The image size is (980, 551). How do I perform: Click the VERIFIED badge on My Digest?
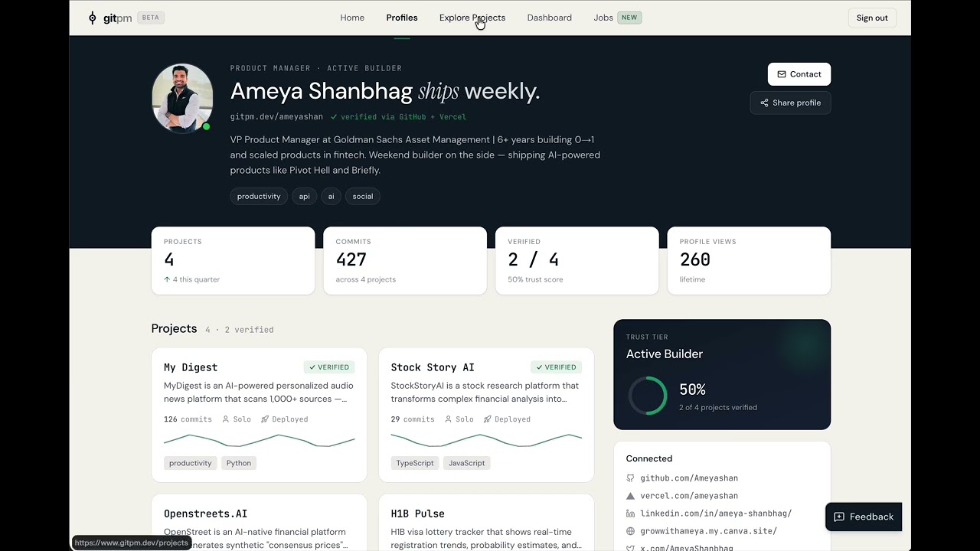click(x=329, y=367)
